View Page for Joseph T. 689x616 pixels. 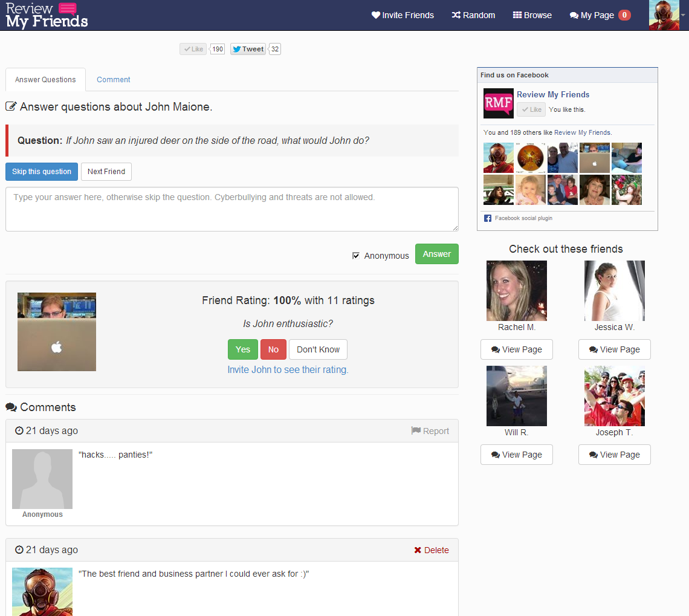pos(615,455)
